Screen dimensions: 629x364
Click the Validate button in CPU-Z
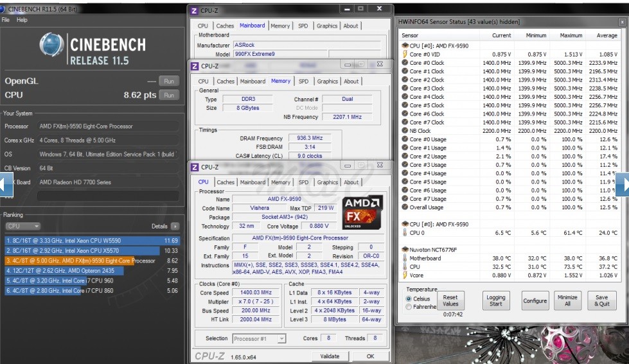330,356
